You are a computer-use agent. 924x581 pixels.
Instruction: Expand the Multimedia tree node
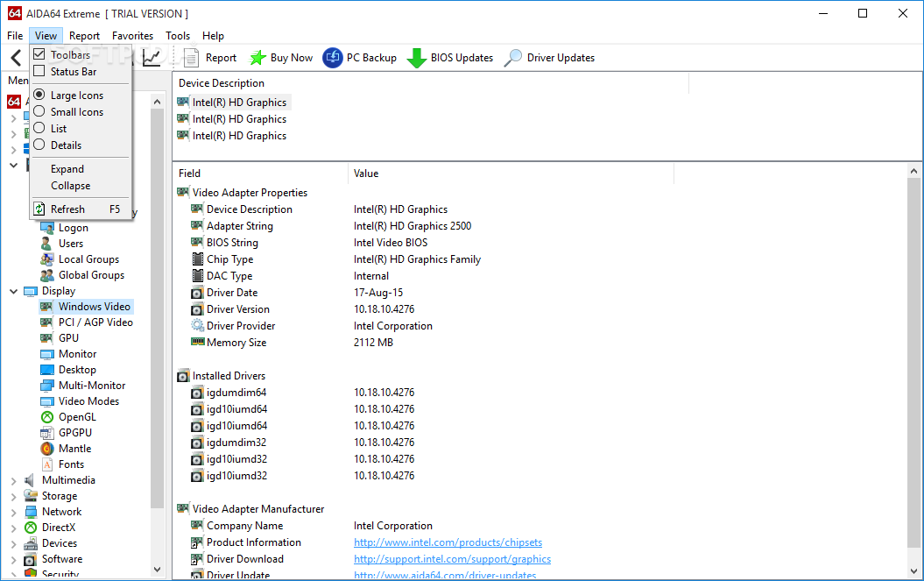pyautogui.click(x=13, y=481)
